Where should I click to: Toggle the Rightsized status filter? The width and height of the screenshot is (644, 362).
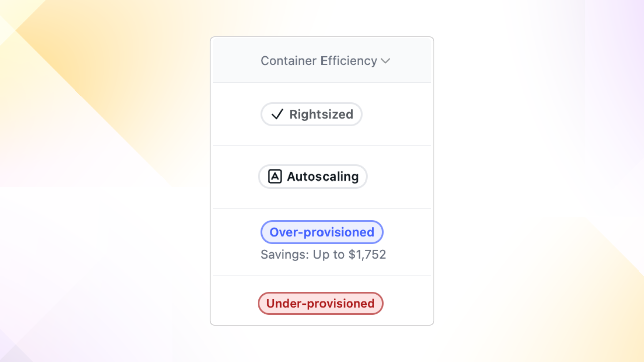[x=311, y=114]
